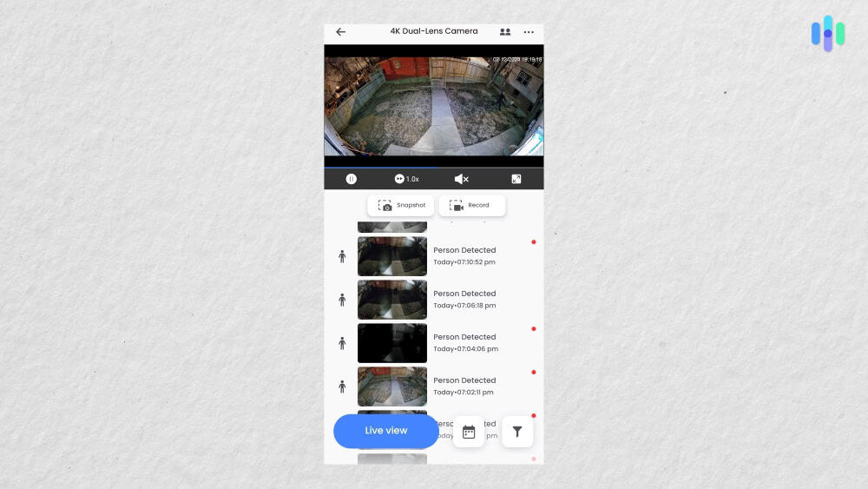
Task: Click the Today•07:02:11 pm timestamp
Action: click(x=463, y=392)
